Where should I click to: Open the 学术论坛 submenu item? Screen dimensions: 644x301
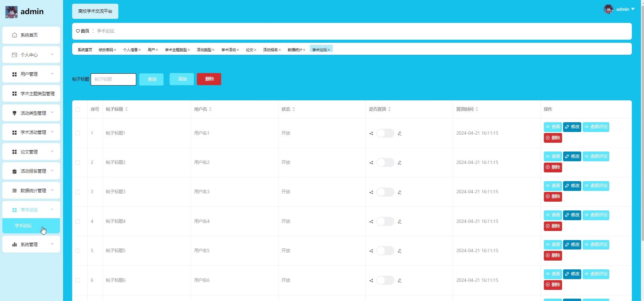click(x=31, y=226)
